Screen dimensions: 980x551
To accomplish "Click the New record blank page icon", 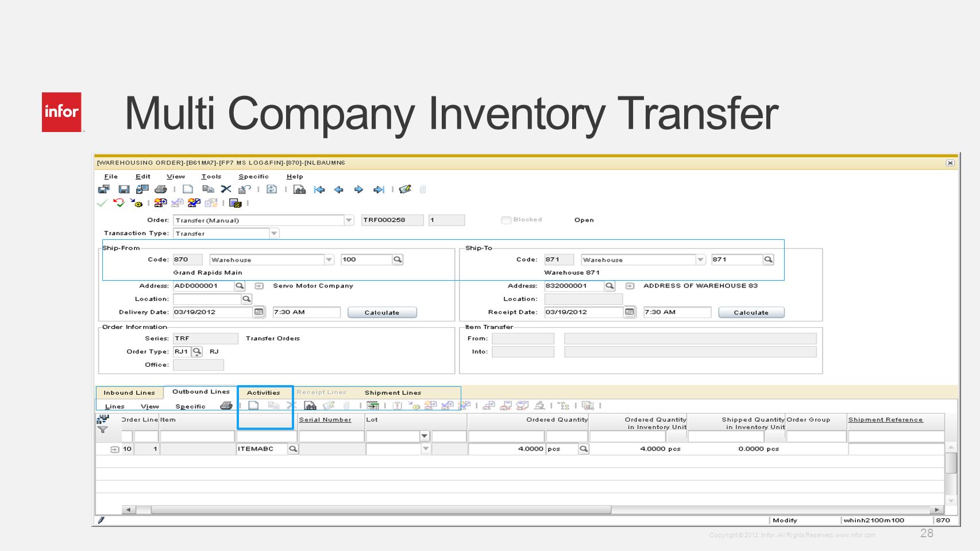I will tap(188, 189).
